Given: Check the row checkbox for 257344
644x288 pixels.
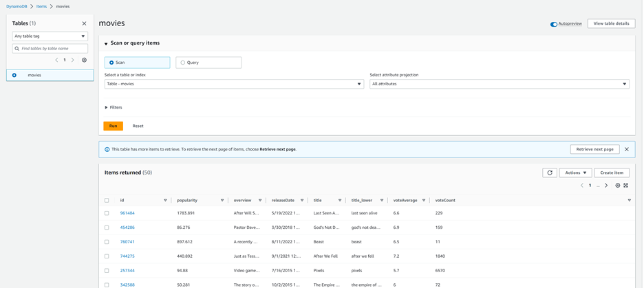Looking at the screenshot, I should 107,271.
